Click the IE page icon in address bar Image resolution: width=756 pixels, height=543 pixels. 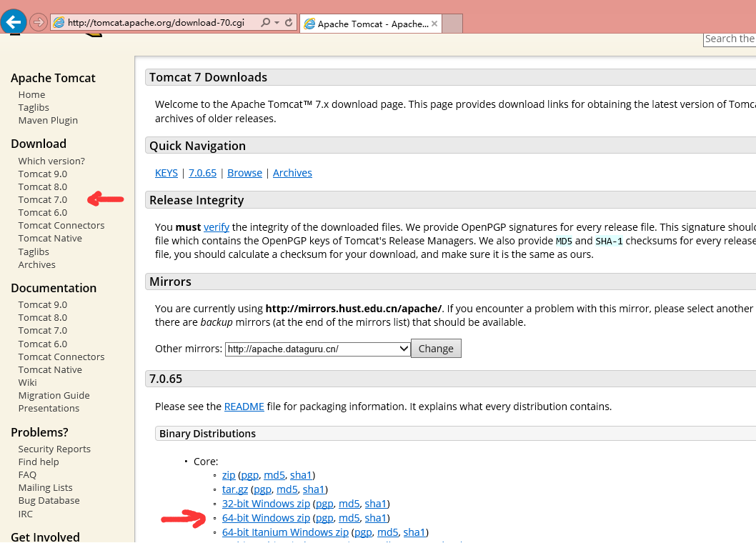[59, 23]
